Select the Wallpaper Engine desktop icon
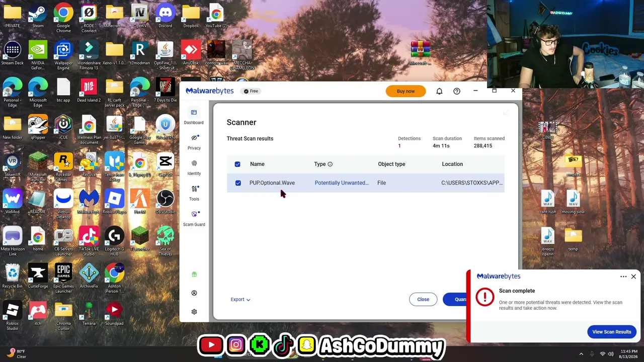Viewport: 644px width, 362px height. click(63, 56)
